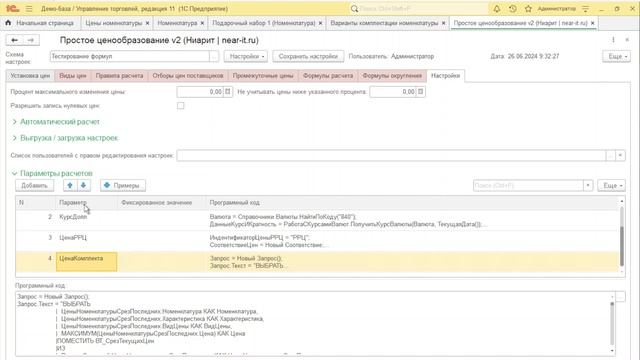Switch to Отборы цен поставщиков tab

click(188, 76)
